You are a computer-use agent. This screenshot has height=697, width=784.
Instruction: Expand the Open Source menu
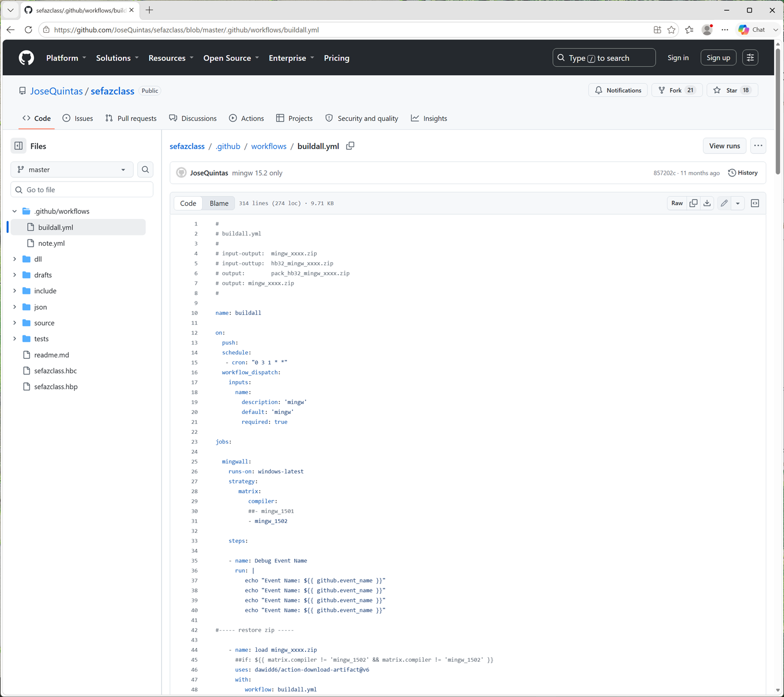pos(231,58)
